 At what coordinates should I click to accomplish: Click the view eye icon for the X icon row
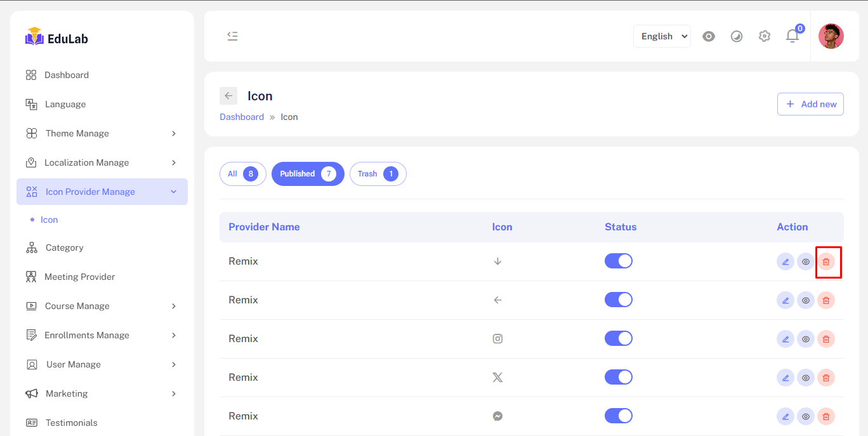(x=805, y=378)
